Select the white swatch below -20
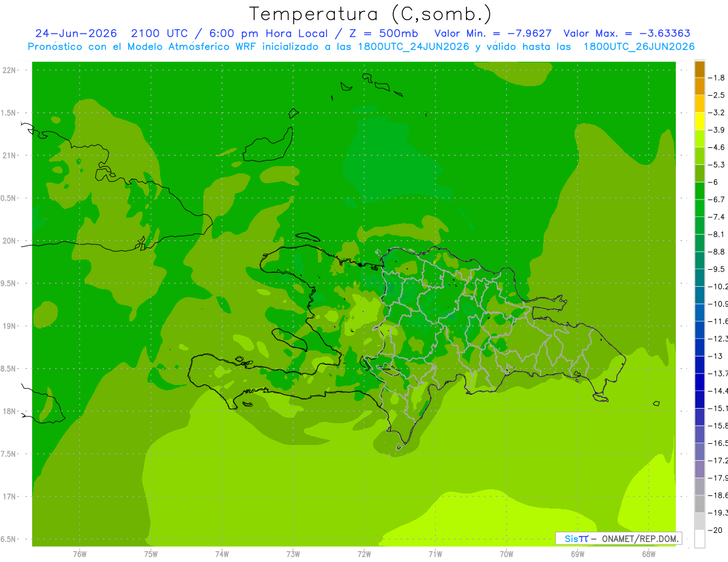Screen dimensions: 728x562 pyautogui.click(x=699, y=539)
